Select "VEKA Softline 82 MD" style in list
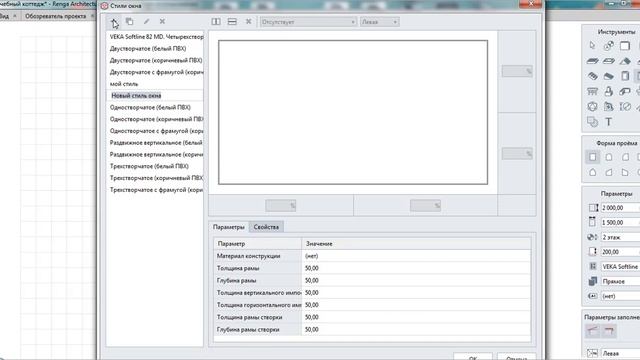 coord(155,37)
